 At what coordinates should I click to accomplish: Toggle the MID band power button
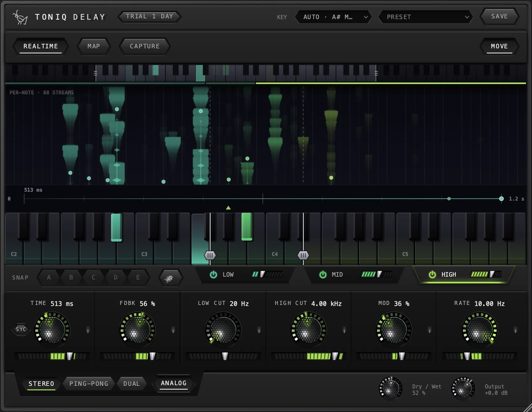323,274
